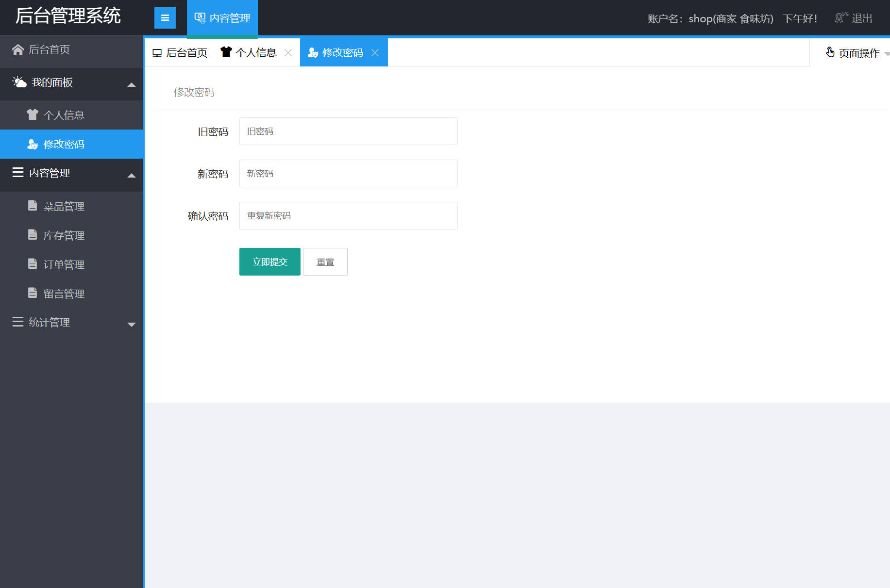Click the pointer hand icon by 页面操作
The height and width of the screenshot is (588, 890).
point(830,52)
